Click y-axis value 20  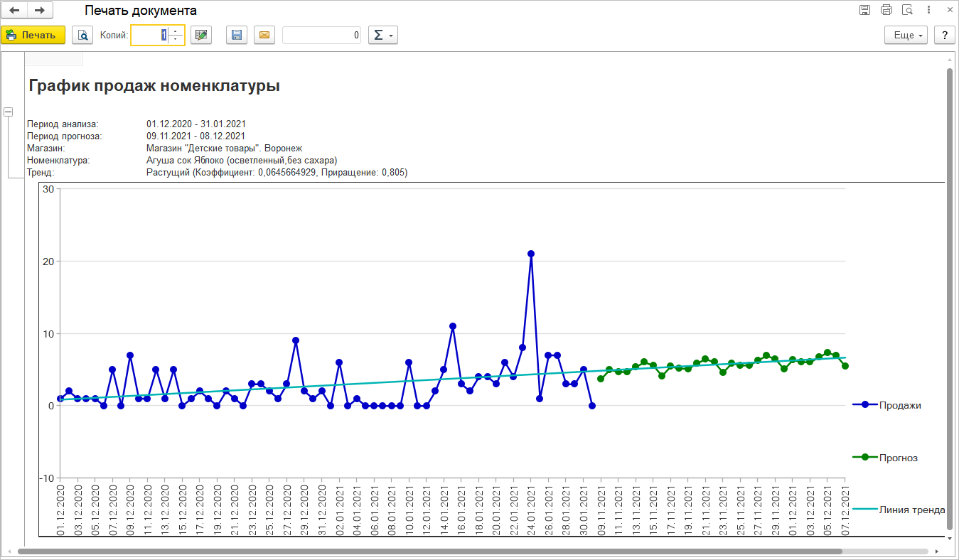click(x=48, y=261)
